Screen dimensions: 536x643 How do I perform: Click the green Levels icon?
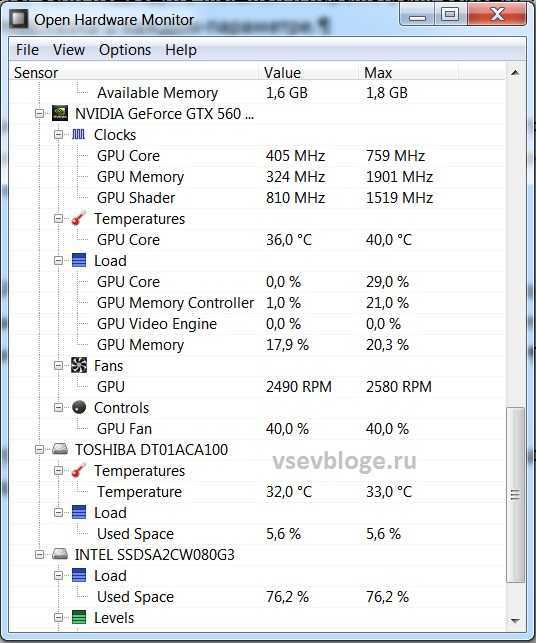pyautogui.click(x=79, y=617)
